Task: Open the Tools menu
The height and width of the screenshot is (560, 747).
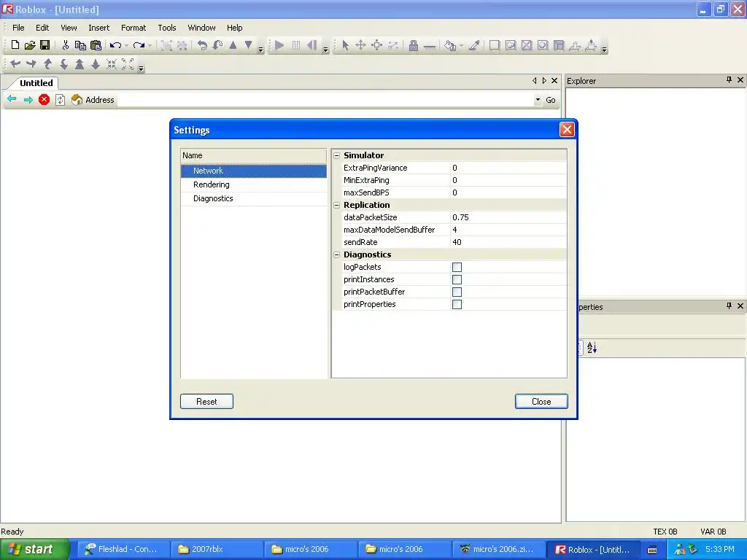Action: pyautogui.click(x=167, y=28)
